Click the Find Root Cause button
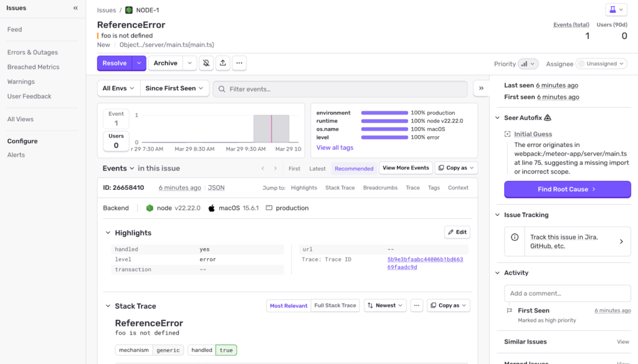The width and height of the screenshot is (638, 364). (567, 189)
